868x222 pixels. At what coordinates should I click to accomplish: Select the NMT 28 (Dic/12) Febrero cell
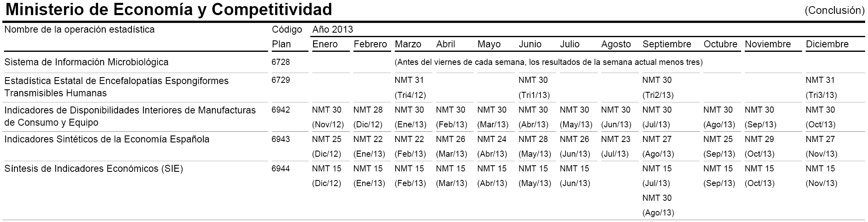(369, 117)
